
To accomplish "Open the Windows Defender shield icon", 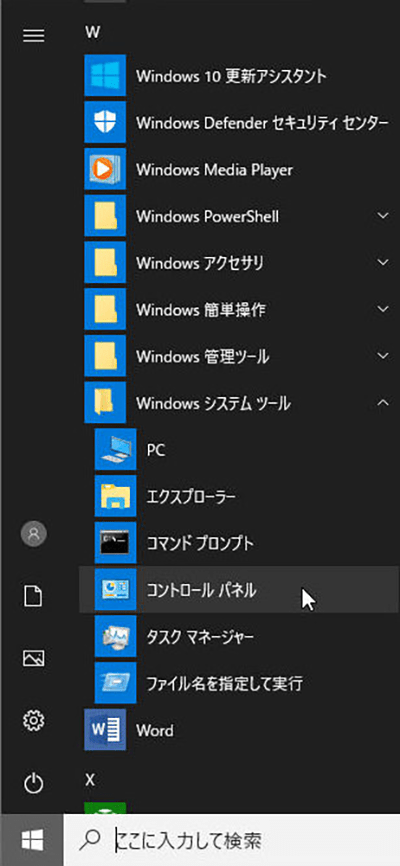I will point(105,123).
